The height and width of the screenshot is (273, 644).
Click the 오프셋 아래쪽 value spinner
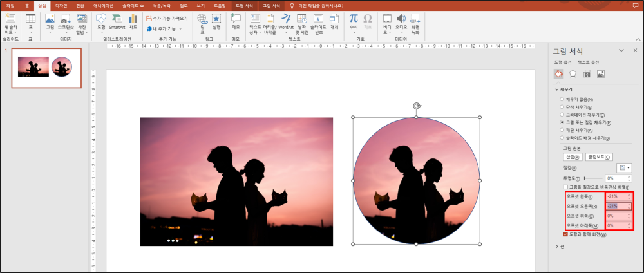[629, 225]
